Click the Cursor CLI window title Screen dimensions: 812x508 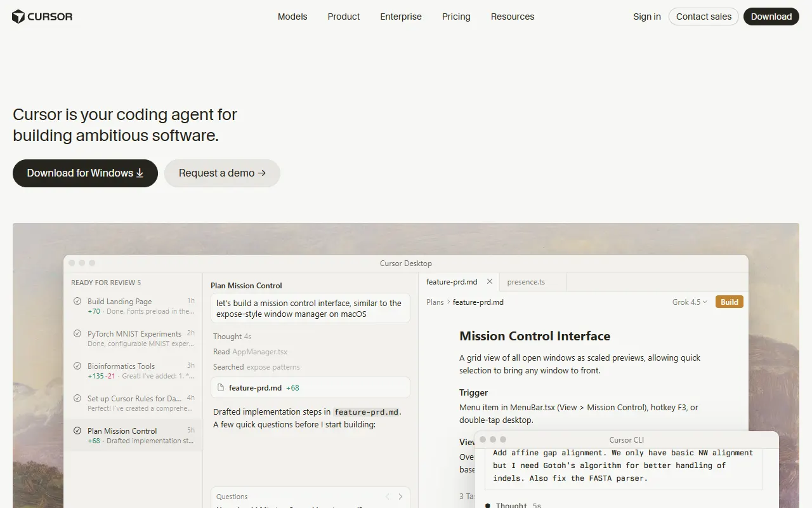(626, 439)
